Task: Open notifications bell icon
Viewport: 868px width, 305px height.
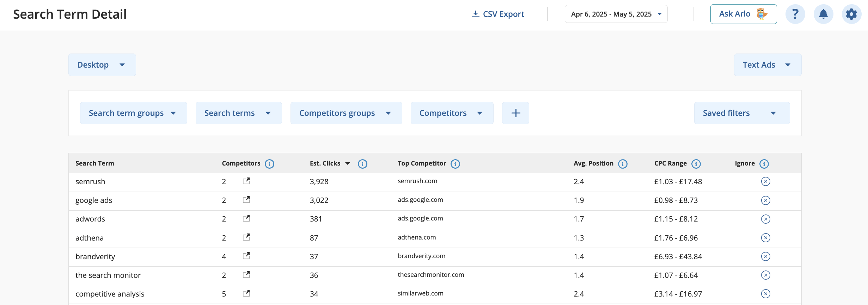Action: point(823,14)
